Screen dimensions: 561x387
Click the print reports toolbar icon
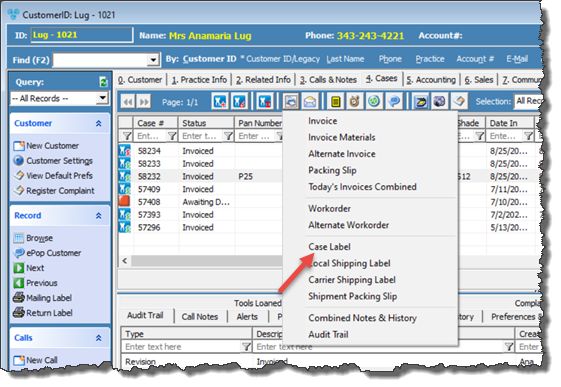[x=291, y=102]
